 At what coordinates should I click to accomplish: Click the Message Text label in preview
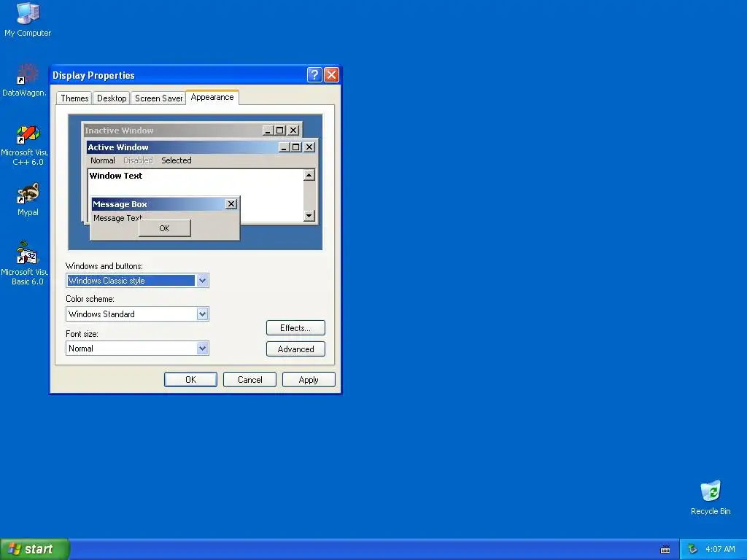pos(117,217)
